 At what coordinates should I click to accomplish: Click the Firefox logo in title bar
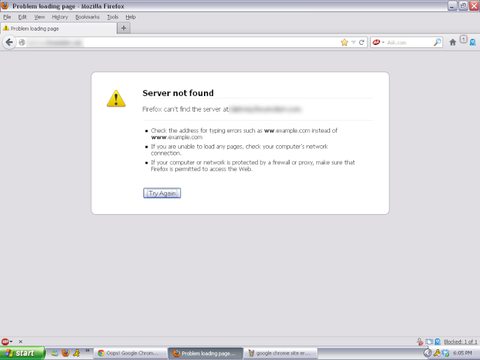[x=5, y=5]
